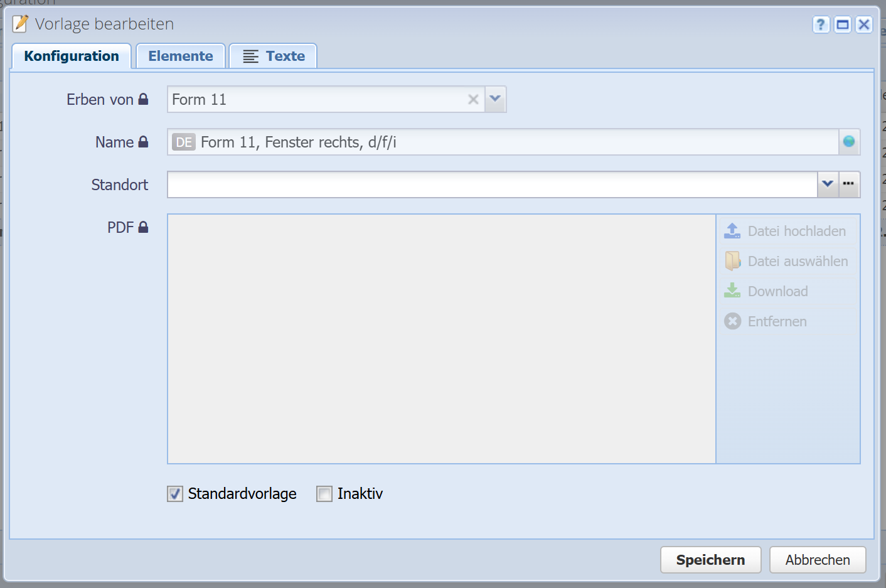The width and height of the screenshot is (886, 588).
Task: Click the help question mark icon
Action: click(x=821, y=24)
